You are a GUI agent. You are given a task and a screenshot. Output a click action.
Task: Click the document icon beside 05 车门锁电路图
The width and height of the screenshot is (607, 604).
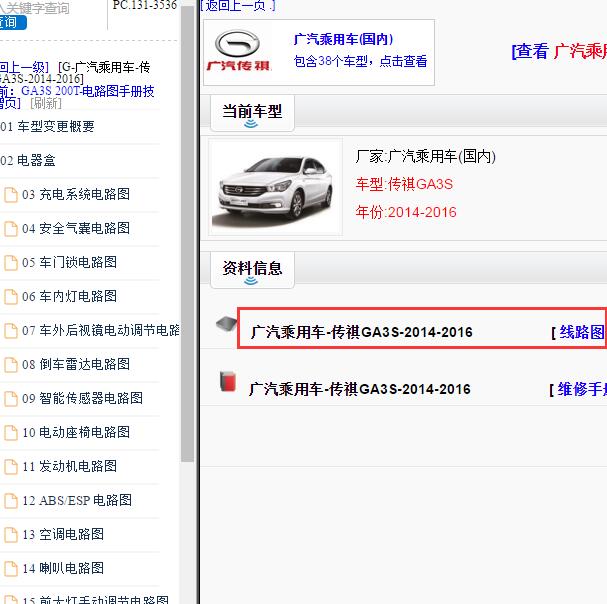click(x=10, y=263)
